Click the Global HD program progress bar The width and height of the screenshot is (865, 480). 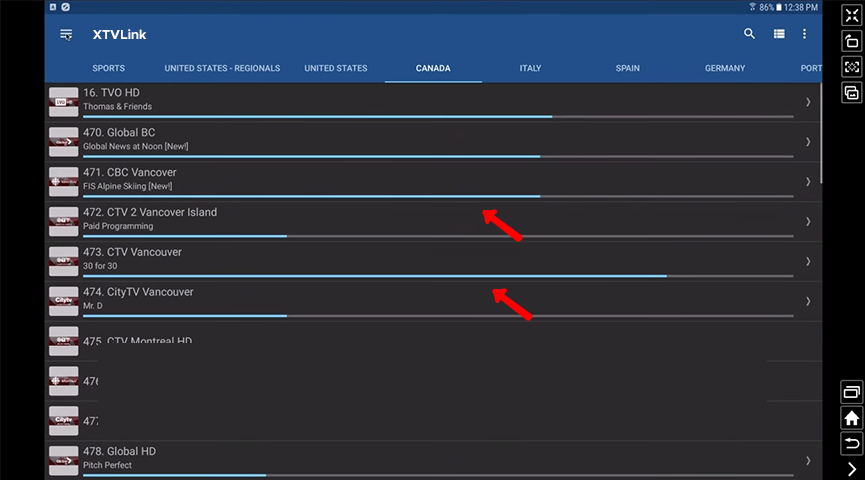(x=438, y=475)
